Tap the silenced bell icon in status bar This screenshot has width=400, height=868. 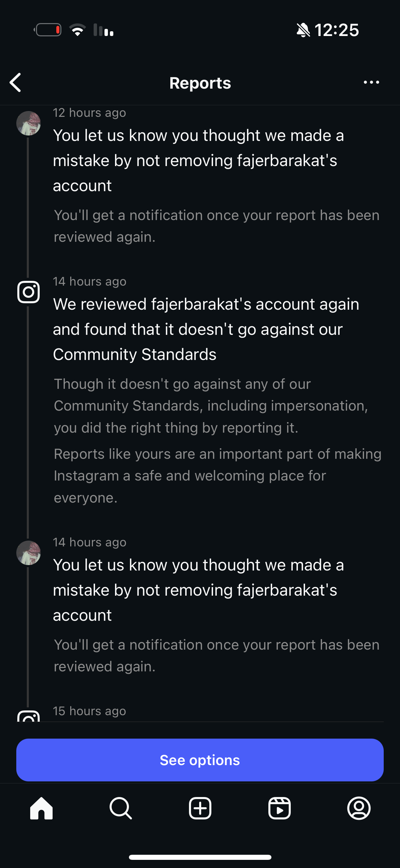tap(303, 30)
